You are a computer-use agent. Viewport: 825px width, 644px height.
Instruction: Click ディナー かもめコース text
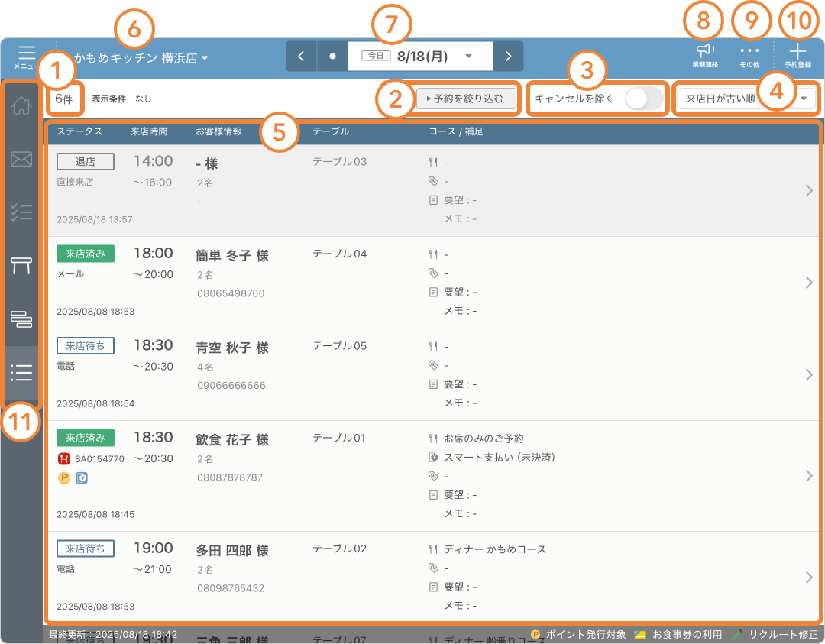[495, 549]
